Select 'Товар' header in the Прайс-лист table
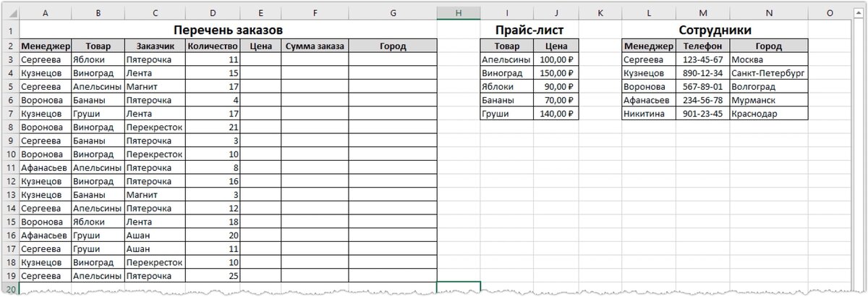 coord(507,46)
